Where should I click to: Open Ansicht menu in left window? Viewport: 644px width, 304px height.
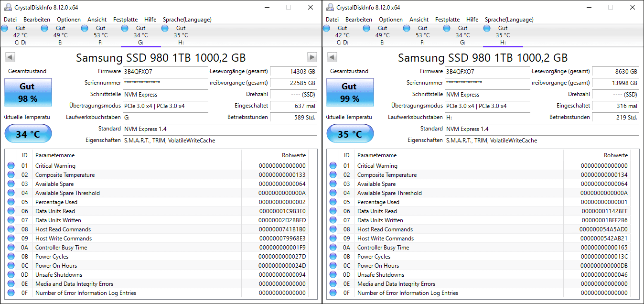[97, 20]
